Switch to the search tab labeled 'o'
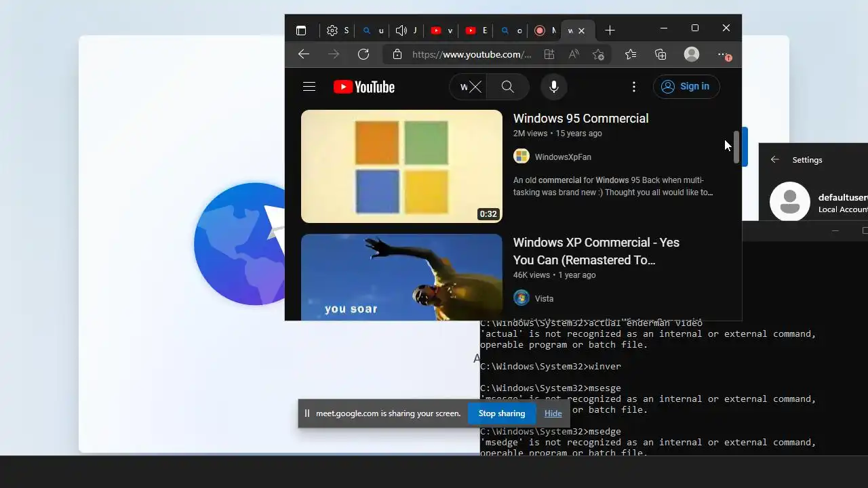Viewport: 868px width, 488px height. point(510,30)
